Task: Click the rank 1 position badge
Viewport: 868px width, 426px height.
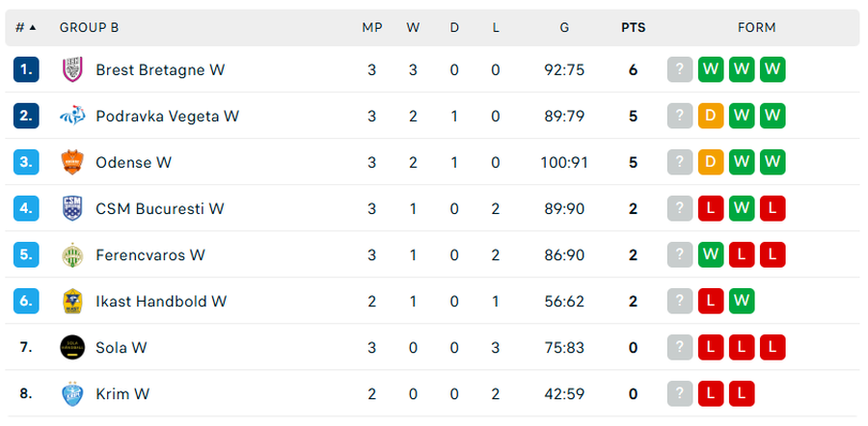Action: click(x=26, y=69)
